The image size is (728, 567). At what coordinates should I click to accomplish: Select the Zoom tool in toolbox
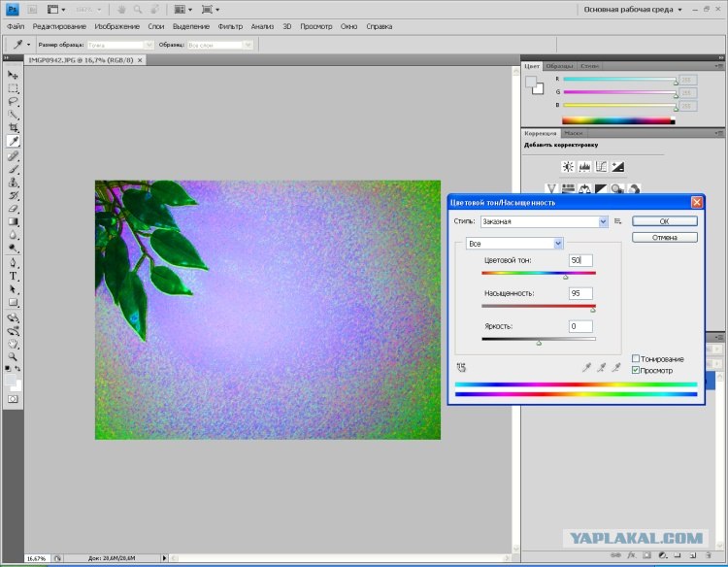click(13, 356)
